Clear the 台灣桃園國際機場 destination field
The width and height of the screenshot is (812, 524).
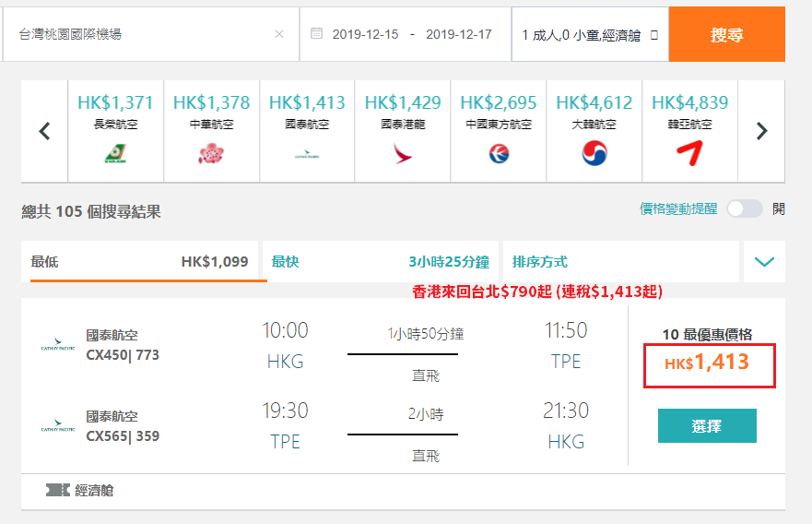pyautogui.click(x=279, y=34)
